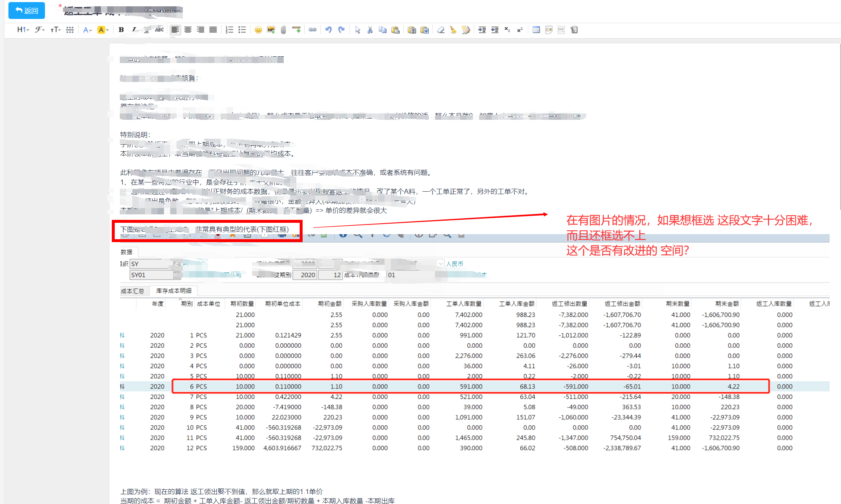The width and height of the screenshot is (841, 504).
Task: Toggle strikethrough ABC formatting
Action: tap(159, 30)
